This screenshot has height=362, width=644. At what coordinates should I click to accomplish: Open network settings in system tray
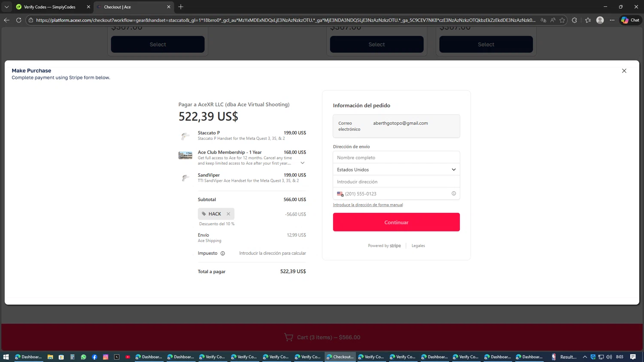601,357
